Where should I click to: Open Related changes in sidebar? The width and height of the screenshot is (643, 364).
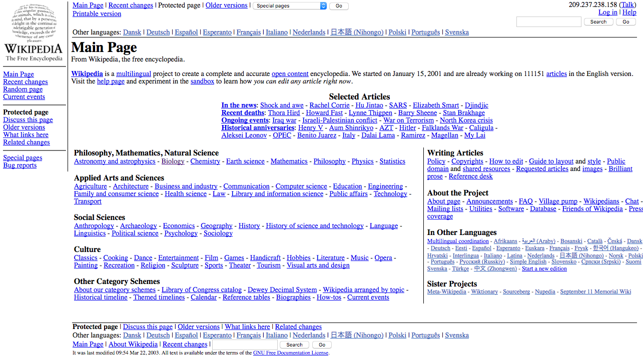click(27, 142)
